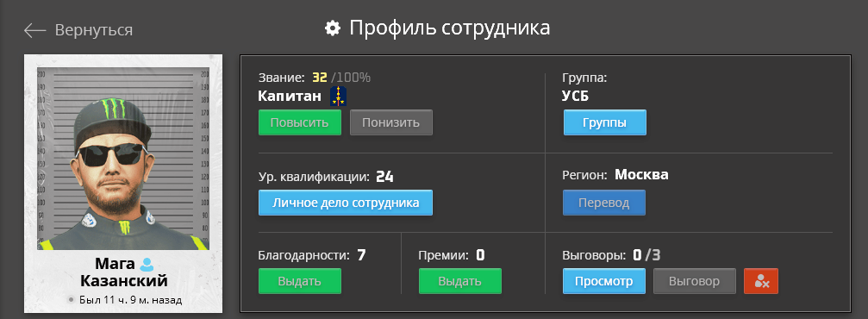Image resolution: width=868 pixels, height=319 pixels.
Task: Click 'Был 11 ч. 9 м. назад' status
Action: pos(131,301)
